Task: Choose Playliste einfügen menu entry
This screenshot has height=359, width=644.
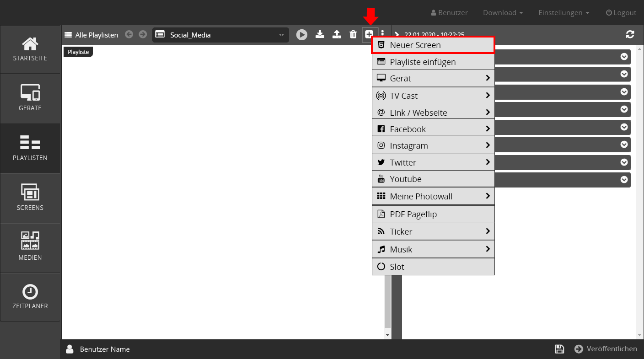Action: pyautogui.click(x=433, y=62)
